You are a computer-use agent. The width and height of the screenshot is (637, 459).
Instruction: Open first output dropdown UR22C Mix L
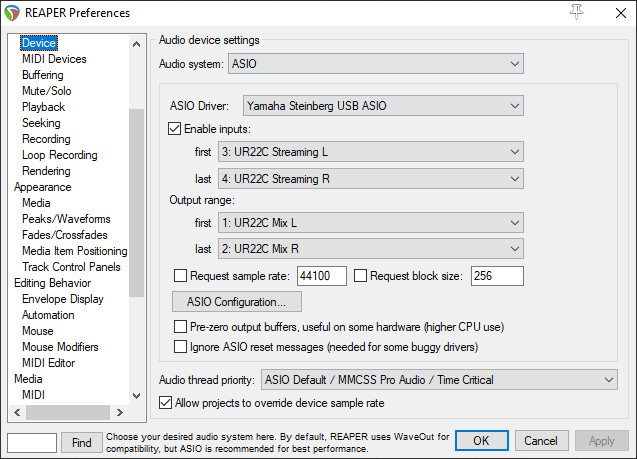tap(371, 223)
